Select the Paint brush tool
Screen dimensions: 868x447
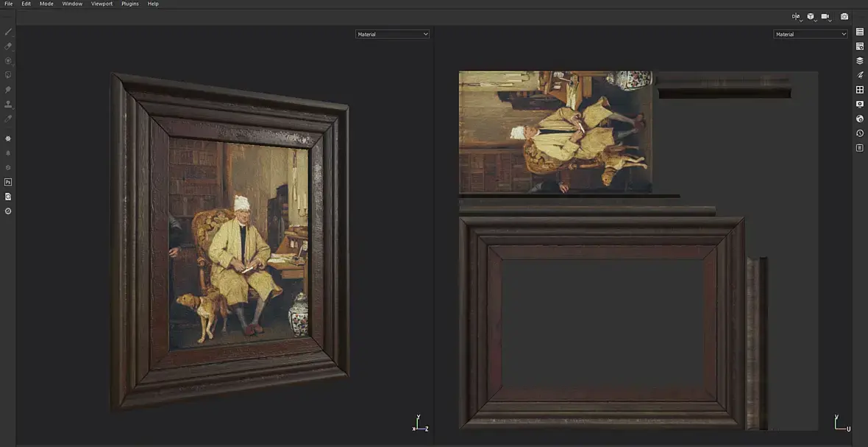(x=8, y=32)
